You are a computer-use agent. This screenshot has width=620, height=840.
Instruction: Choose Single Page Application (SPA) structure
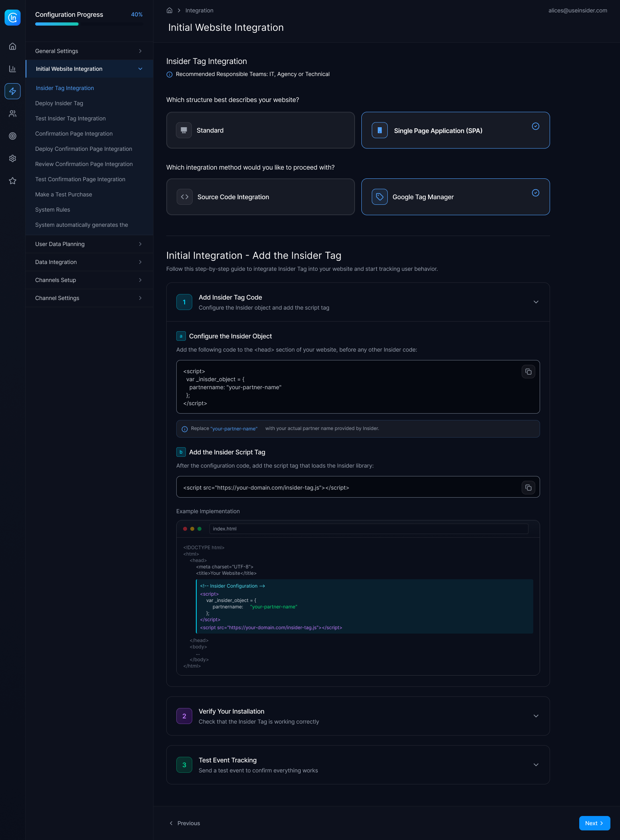(456, 130)
